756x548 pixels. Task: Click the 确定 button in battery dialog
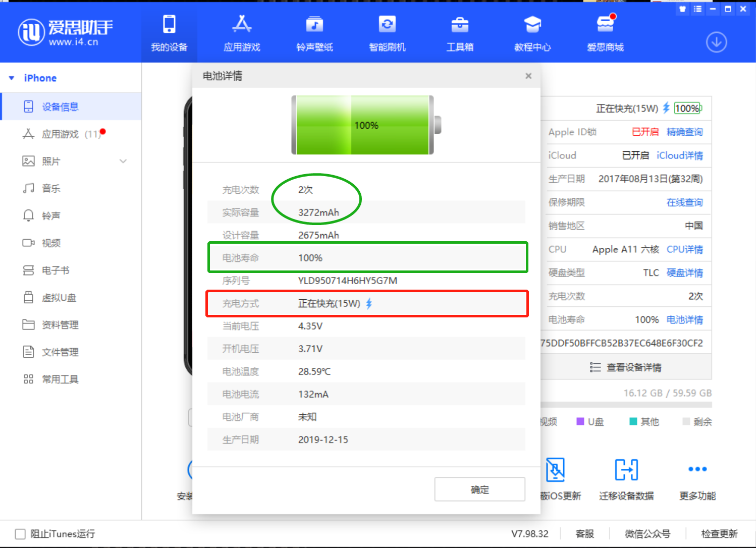[x=479, y=489]
